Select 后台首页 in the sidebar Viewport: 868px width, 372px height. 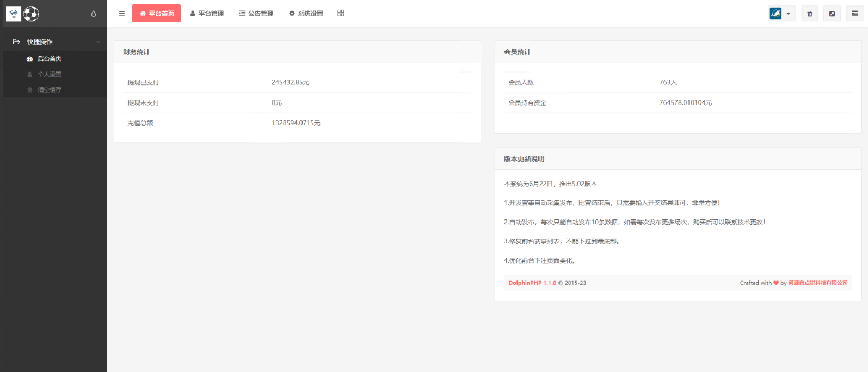click(50, 59)
